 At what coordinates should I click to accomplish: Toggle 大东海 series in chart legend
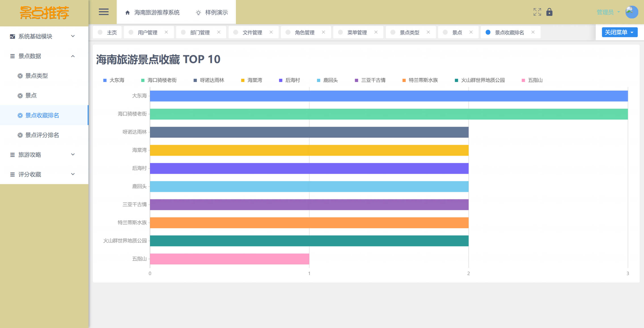[x=114, y=80]
